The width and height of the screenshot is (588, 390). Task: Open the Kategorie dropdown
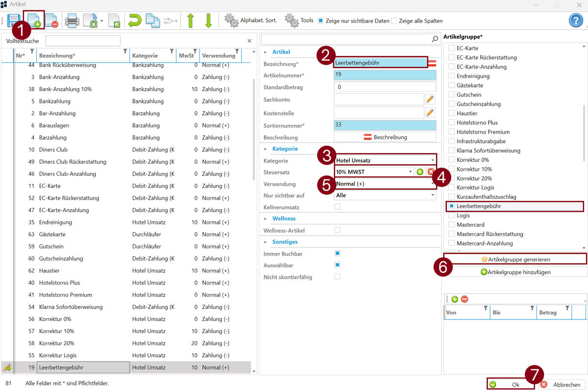pos(432,160)
